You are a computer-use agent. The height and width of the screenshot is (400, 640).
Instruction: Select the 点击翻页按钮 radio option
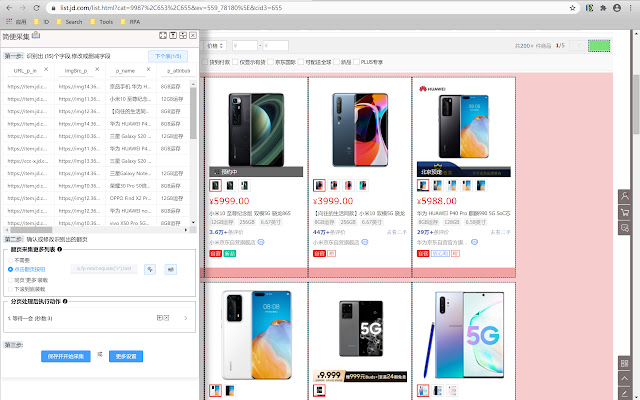coord(10,269)
